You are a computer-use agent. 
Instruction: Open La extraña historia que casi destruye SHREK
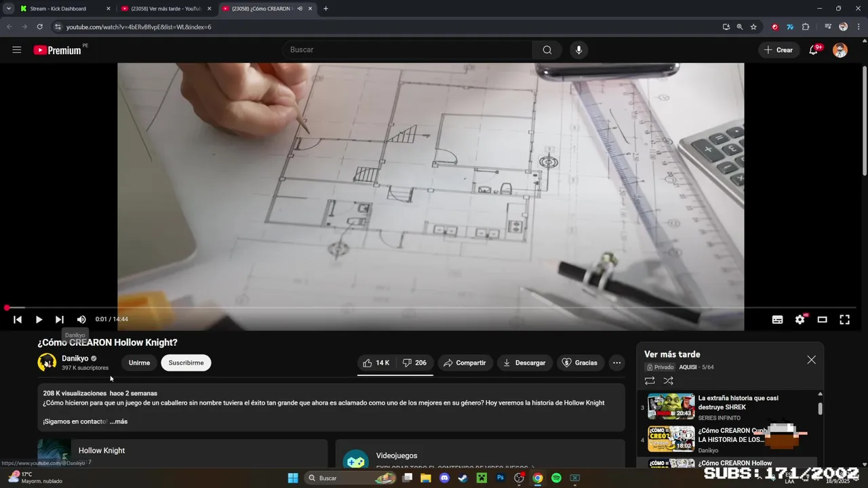pyautogui.click(x=738, y=403)
